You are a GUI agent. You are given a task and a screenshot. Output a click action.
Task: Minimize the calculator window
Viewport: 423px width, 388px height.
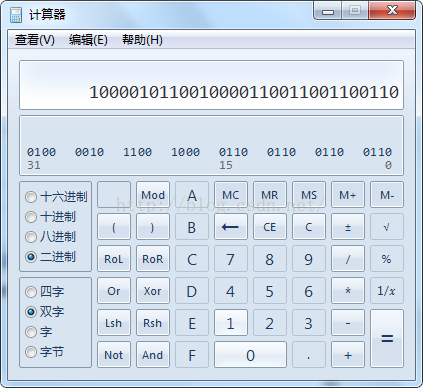tap(328, 11)
